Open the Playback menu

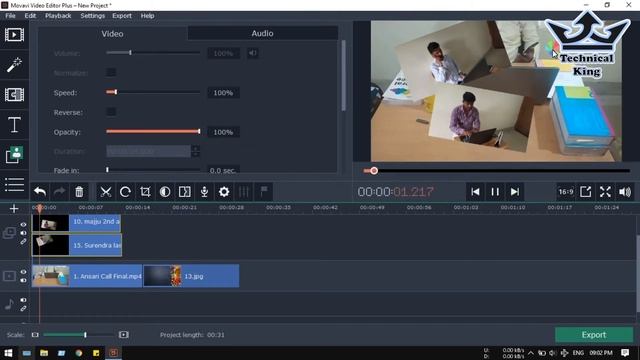point(58,16)
